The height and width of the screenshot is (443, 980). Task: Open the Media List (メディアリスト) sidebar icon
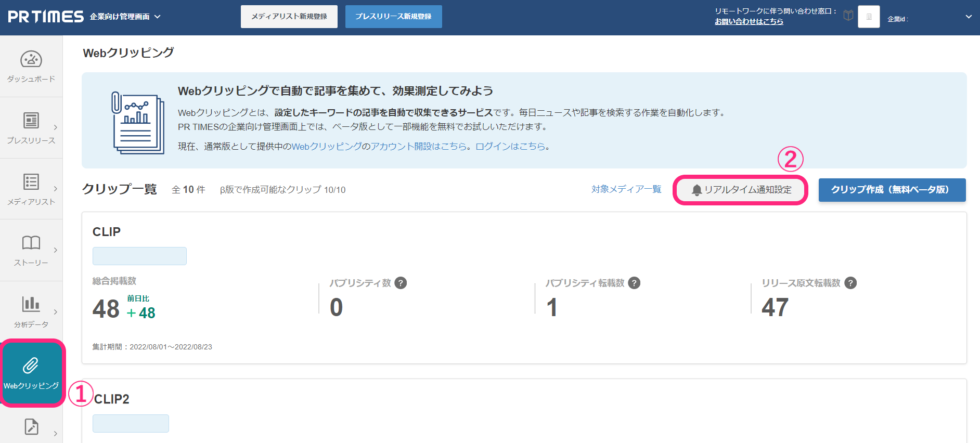[31, 181]
